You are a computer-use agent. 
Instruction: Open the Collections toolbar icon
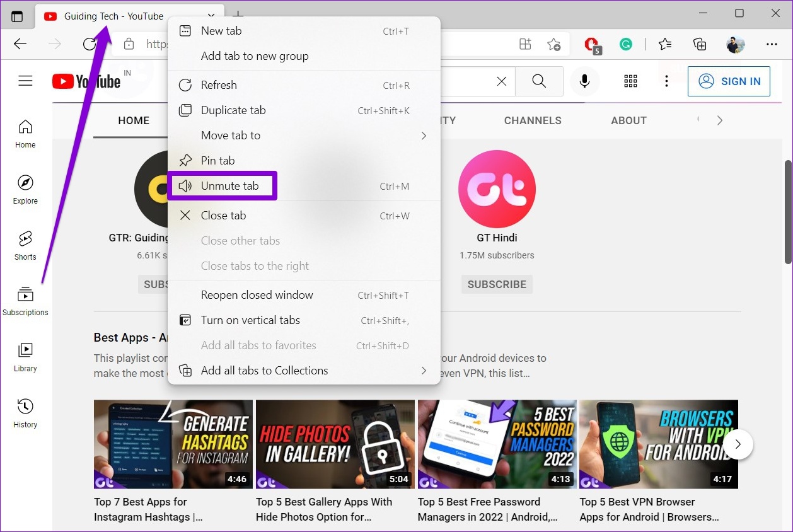pos(700,44)
